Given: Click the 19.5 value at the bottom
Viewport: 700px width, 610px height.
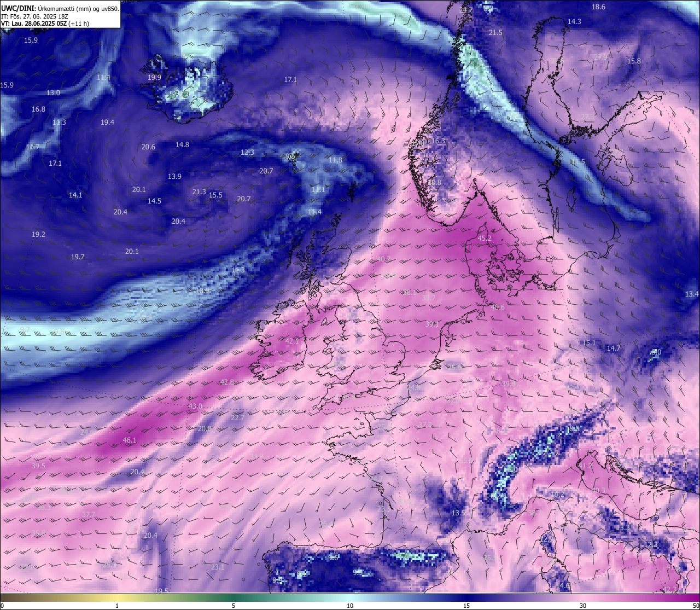Looking at the screenshot, I should click(161, 591).
